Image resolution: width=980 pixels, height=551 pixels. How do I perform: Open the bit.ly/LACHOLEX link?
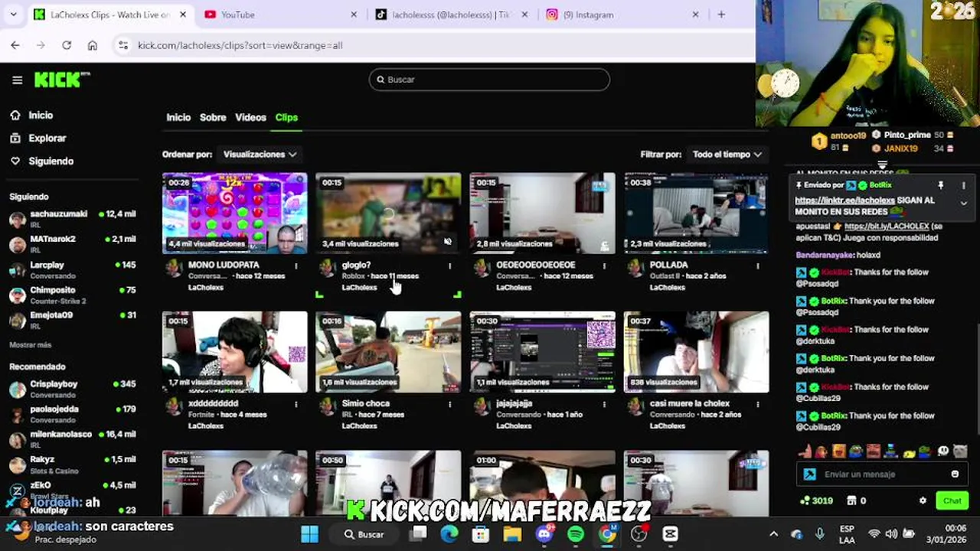tap(887, 227)
